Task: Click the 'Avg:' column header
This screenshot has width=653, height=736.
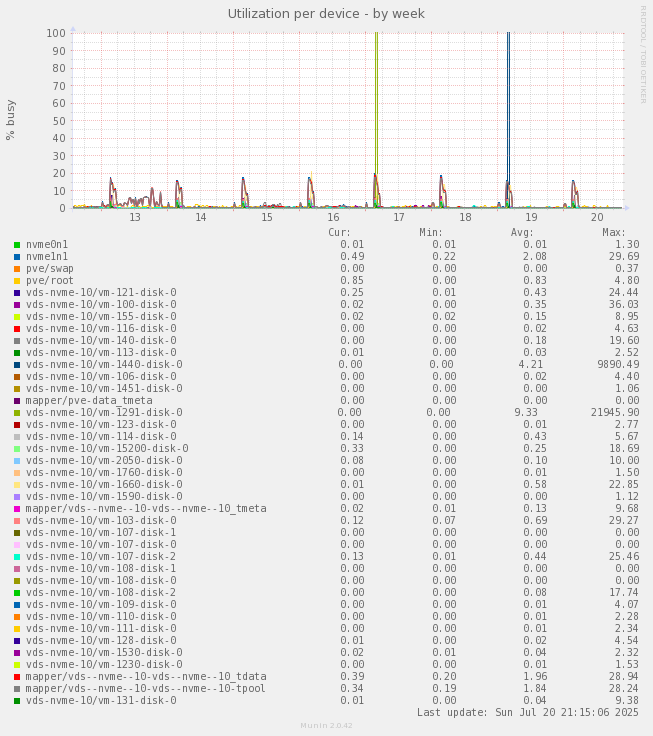Action: click(x=522, y=233)
